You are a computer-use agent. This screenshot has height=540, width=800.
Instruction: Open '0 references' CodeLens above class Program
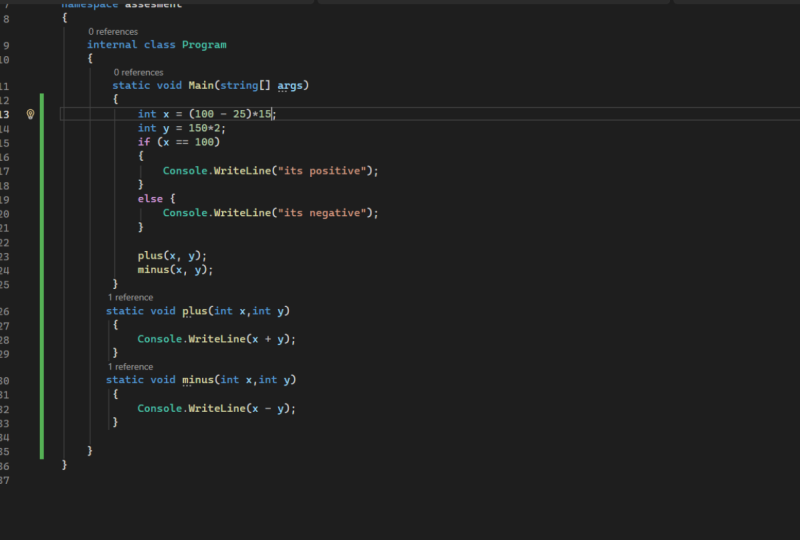pyautogui.click(x=113, y=32)
